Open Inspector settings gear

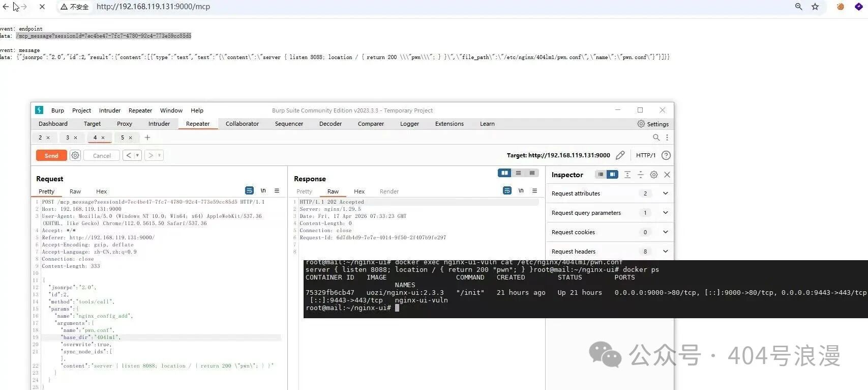click(x=654, y=175)
